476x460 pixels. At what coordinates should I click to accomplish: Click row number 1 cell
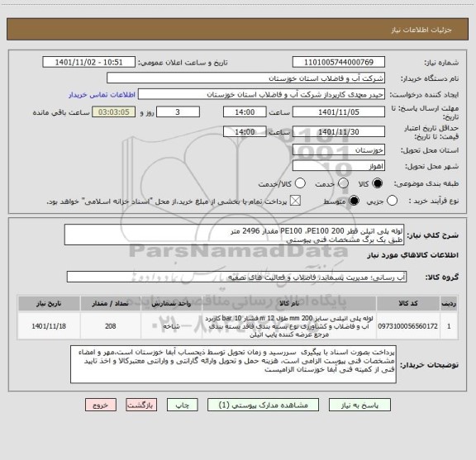[x=449, y=326]
